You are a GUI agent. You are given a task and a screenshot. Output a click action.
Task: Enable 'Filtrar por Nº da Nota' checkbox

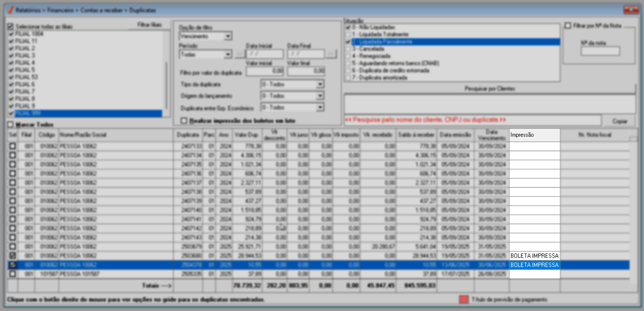tap(568, 26)
